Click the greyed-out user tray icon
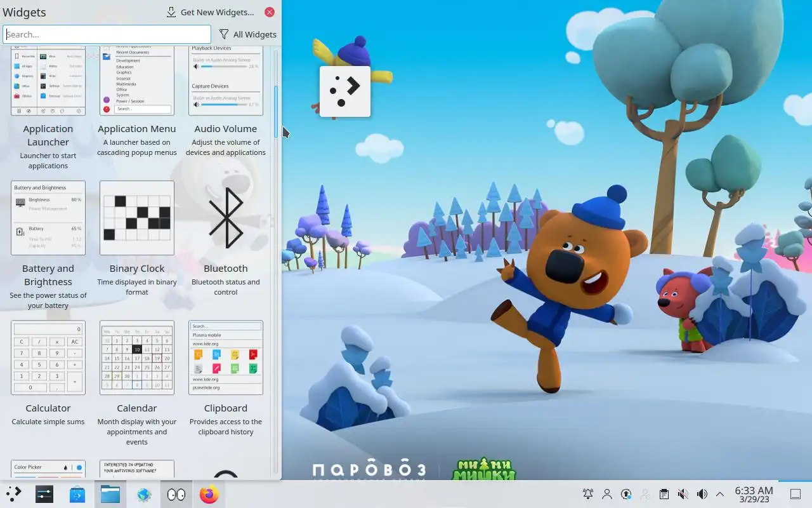Image resolution: width=812 pixels, height=508 pixels. (645, 494)
